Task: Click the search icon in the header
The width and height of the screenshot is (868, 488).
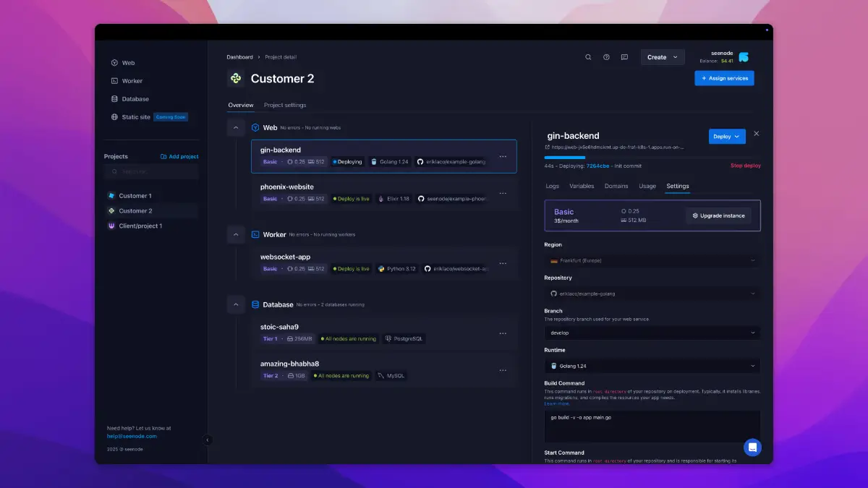Action: tap(588, 57)
